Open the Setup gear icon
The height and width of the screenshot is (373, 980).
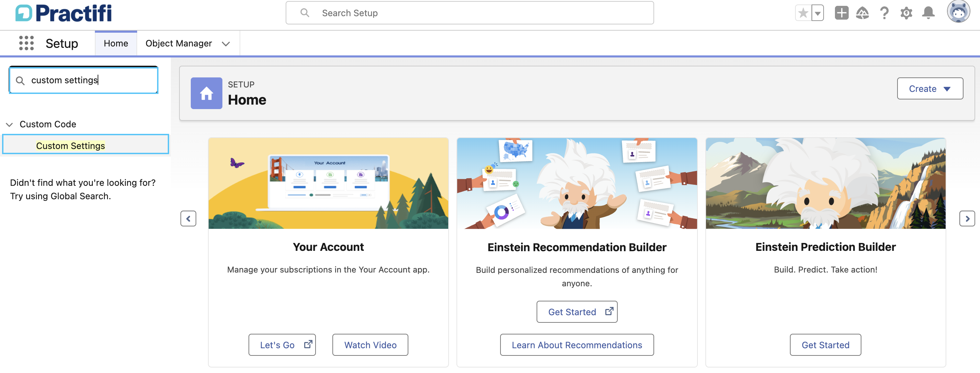click(x=906, y=13)
